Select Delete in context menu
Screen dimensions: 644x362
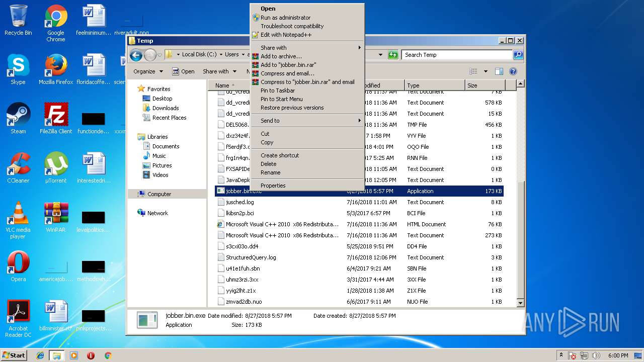[307, 164]
